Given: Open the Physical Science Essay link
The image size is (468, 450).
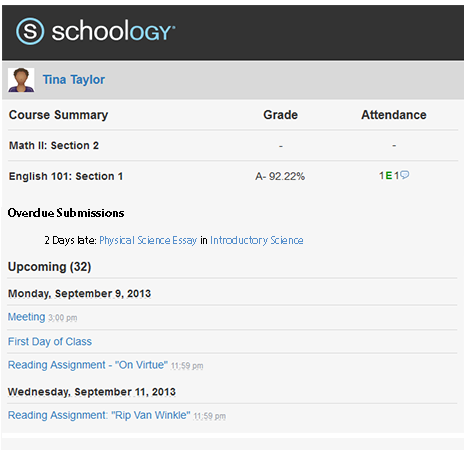Looking at the screenshot, I should 148,240.
